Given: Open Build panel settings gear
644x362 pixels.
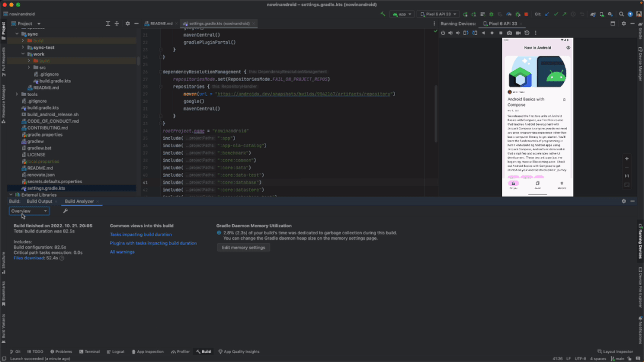Looking at the screenshot, I should pos(624,201).
